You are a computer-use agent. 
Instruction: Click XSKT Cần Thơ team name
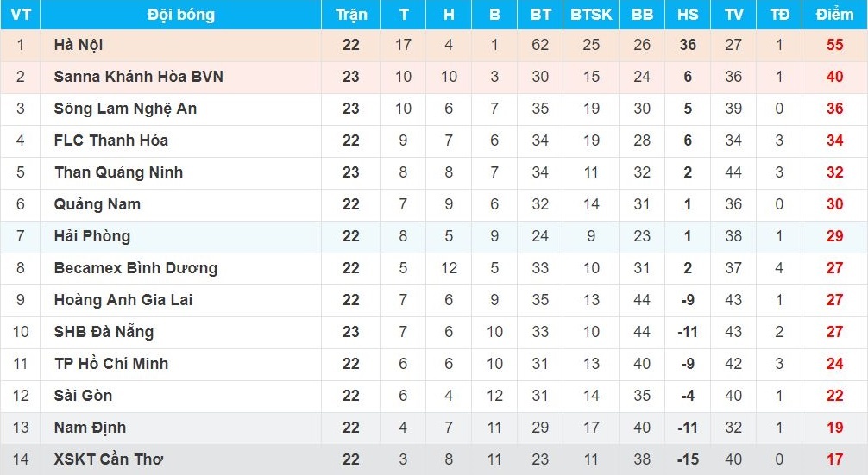click(109, 459)
